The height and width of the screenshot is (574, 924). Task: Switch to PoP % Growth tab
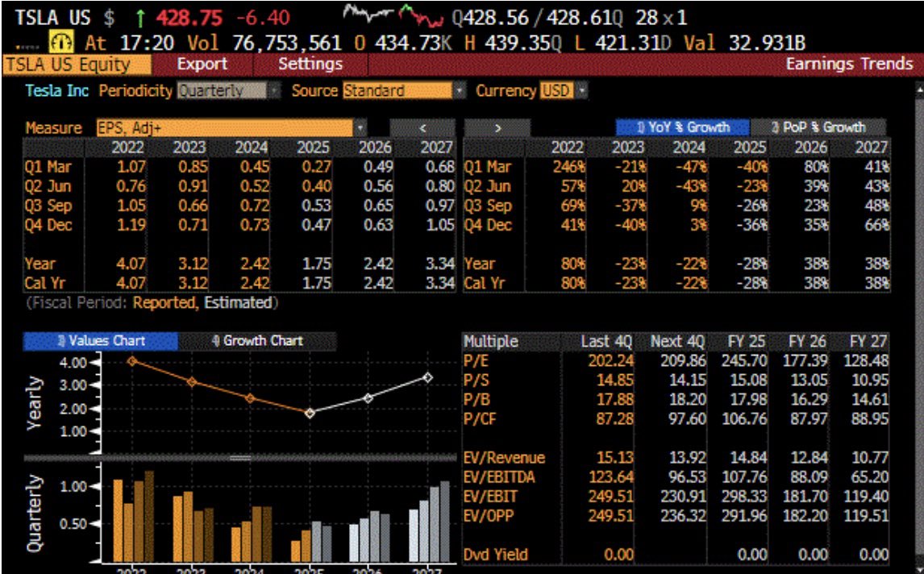click(818, 127)
